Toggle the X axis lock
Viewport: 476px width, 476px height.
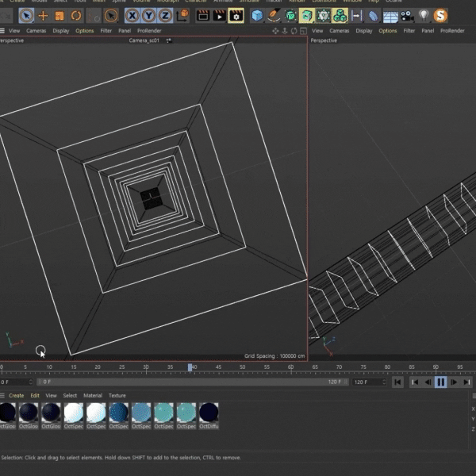coord(132,16)
